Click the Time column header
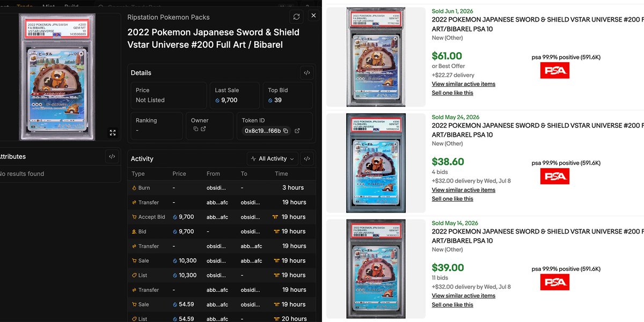 [x=281, y=174]
